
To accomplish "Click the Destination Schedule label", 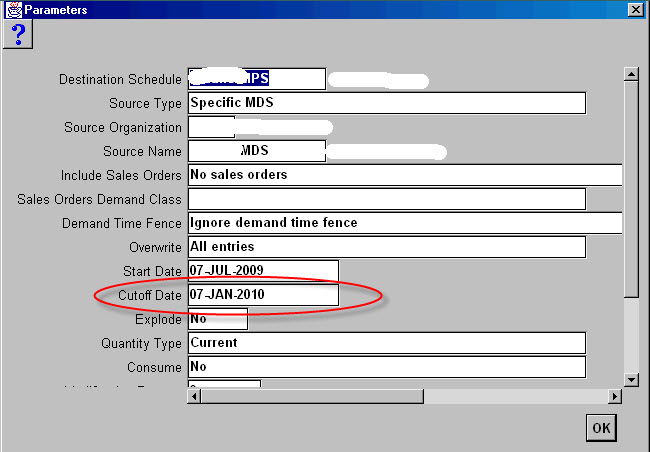I will (x=120, y=79).
